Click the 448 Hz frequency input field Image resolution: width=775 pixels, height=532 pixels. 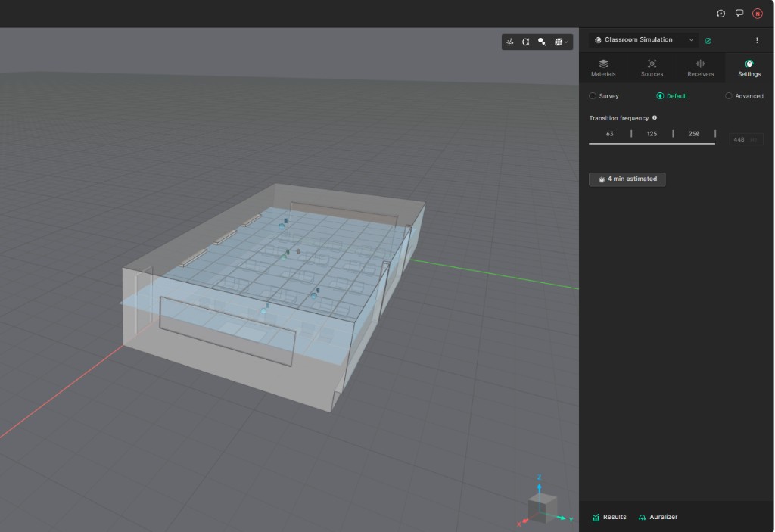[745, 140]
